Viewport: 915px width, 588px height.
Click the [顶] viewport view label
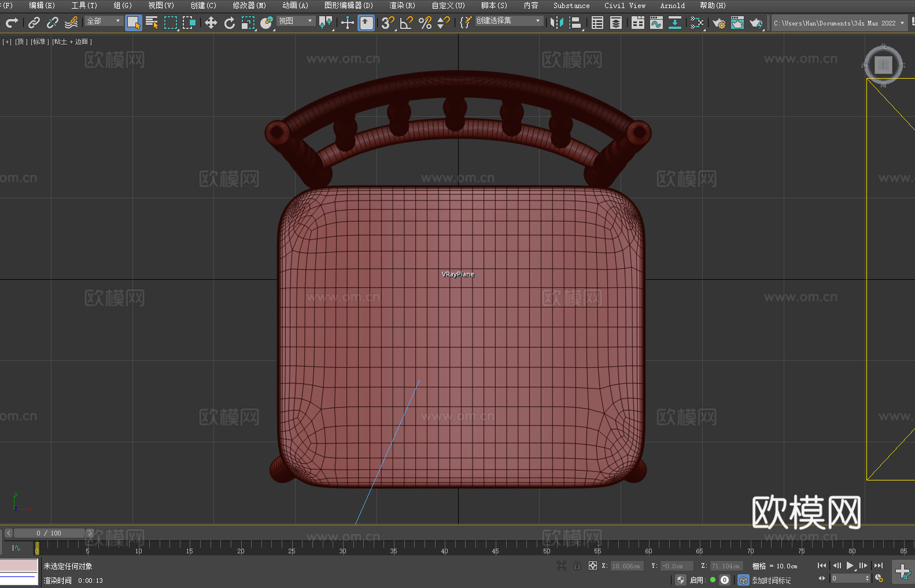tap(21, 42)
